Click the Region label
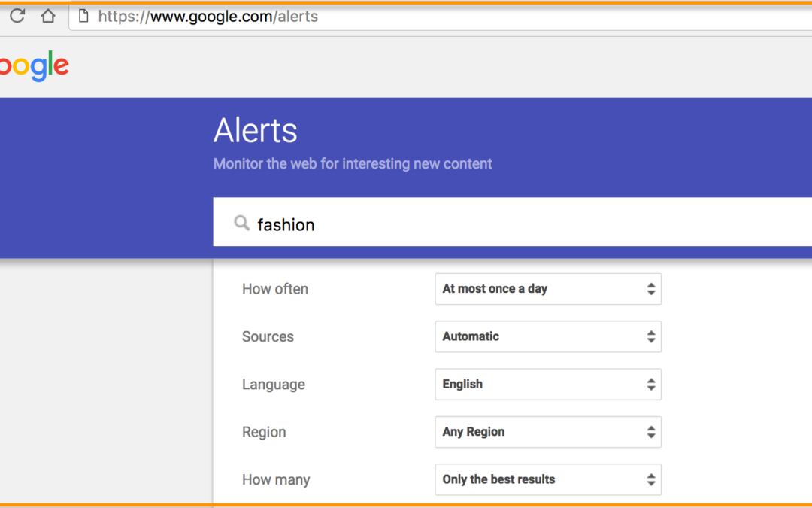812x508 pixels. [264, 432]
